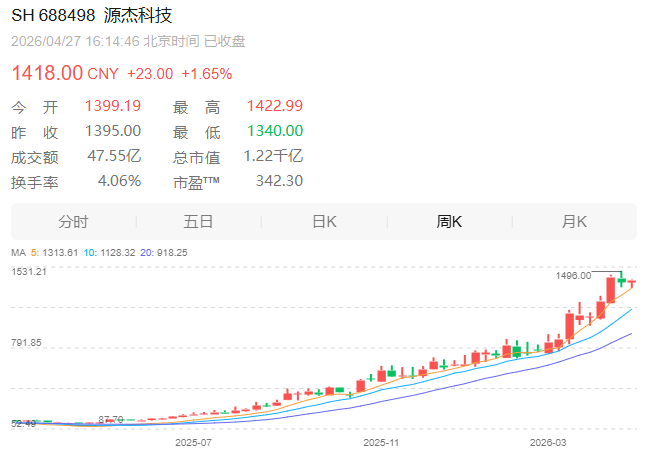The width and height of the screenshot is (649, 451).
Task: Click the 已收盘 market status text
Action: (x=225, y=41)
